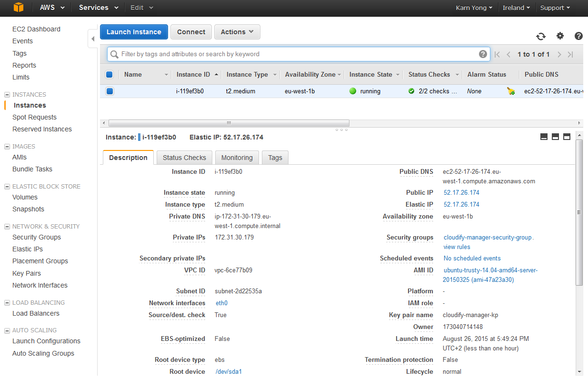The width and height of the screenshot is (588, 379).
Task: Open Key Pairs in the sidebar
Action: point(27,273)
